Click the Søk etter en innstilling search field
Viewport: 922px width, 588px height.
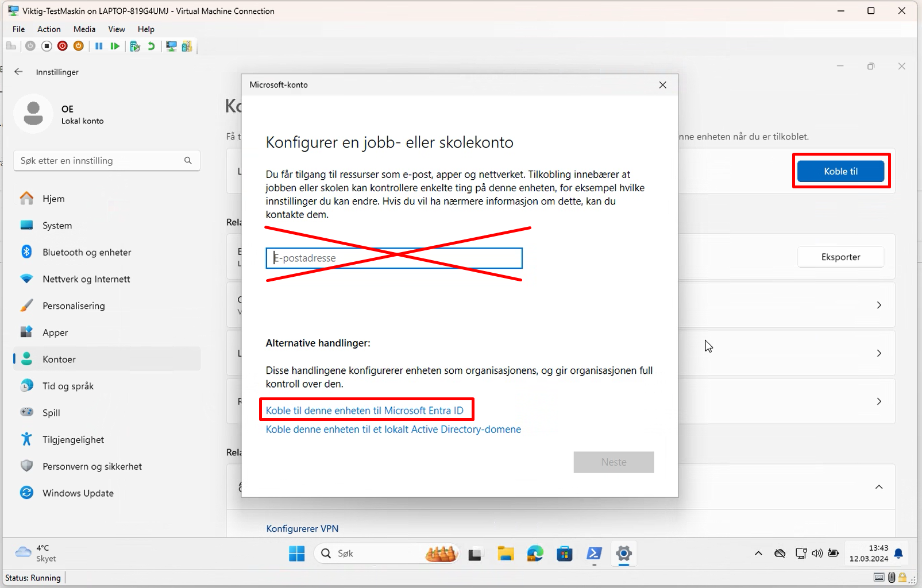107,161
